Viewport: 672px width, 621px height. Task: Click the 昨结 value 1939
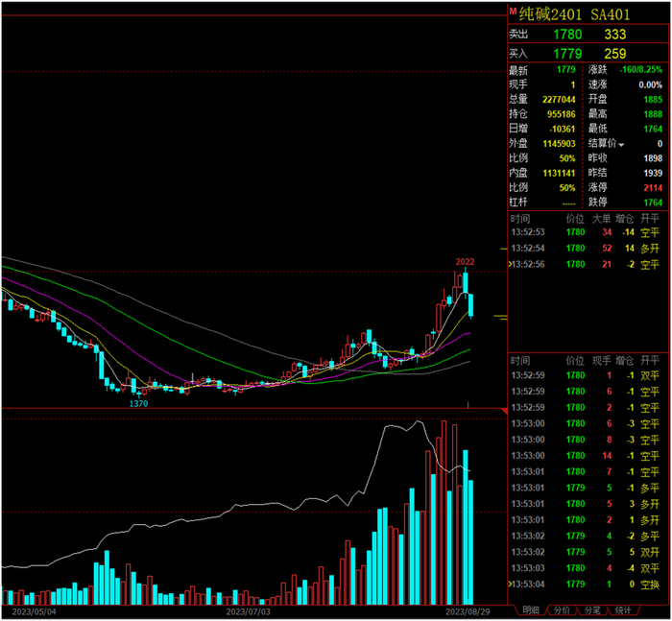(653, 173)
